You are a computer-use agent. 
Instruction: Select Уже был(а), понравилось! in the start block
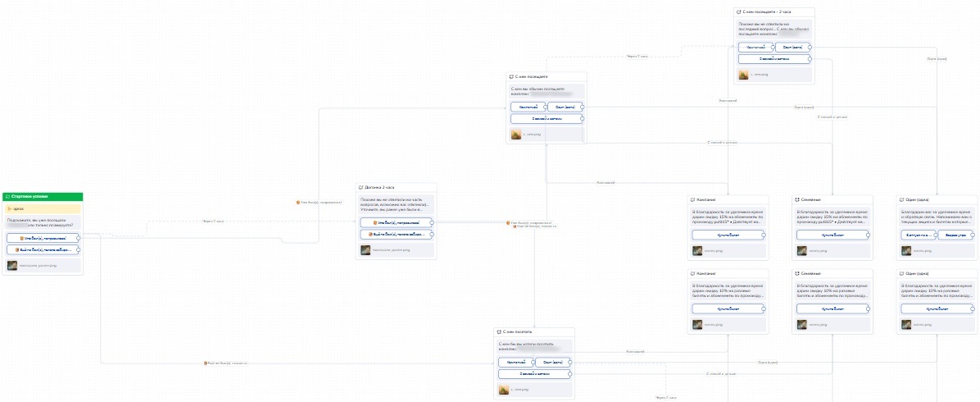42,238
